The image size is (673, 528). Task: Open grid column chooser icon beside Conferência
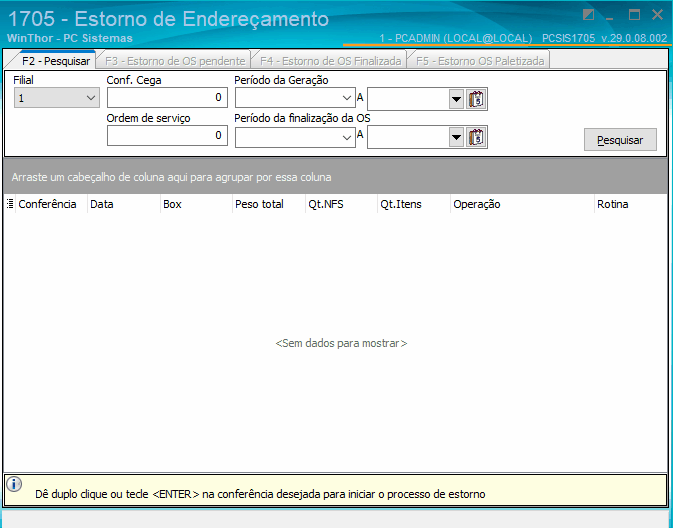10,204
